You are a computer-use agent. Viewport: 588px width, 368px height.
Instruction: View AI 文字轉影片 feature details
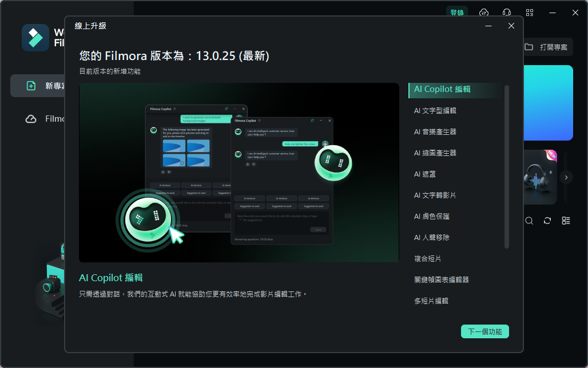435,195
